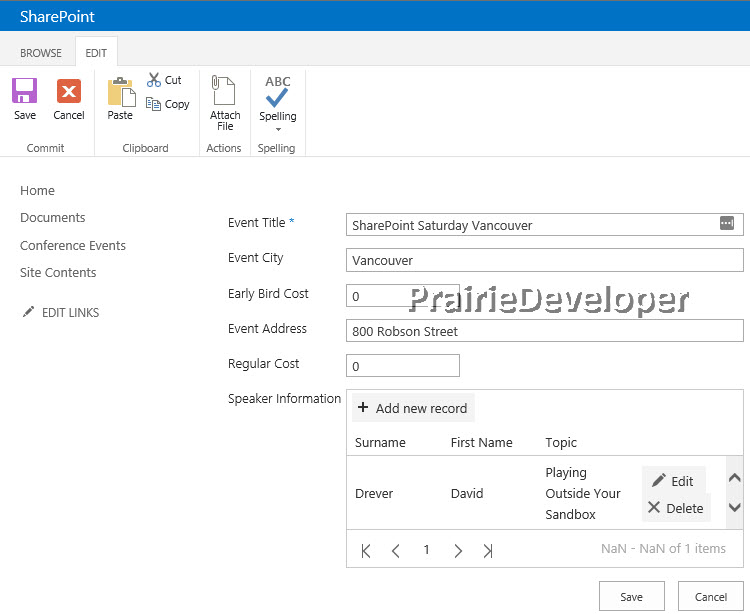Switch to the BROWSE ribbon tab
750x614 pixels.
41,53
